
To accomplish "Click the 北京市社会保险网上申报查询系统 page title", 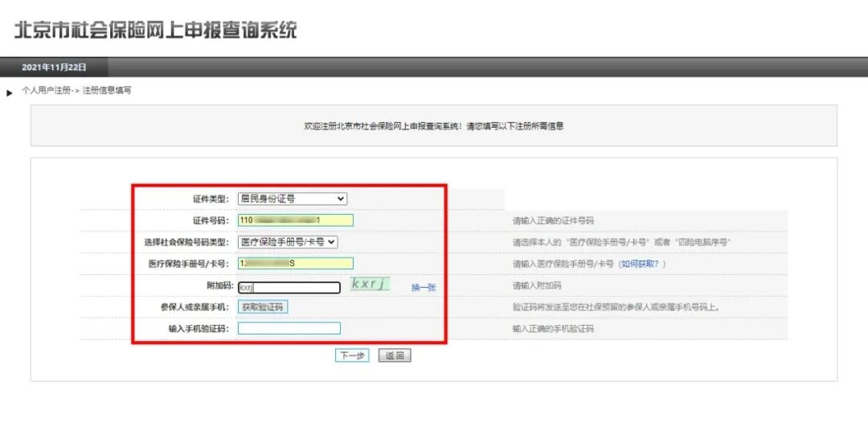I will [x=155, y=31].
